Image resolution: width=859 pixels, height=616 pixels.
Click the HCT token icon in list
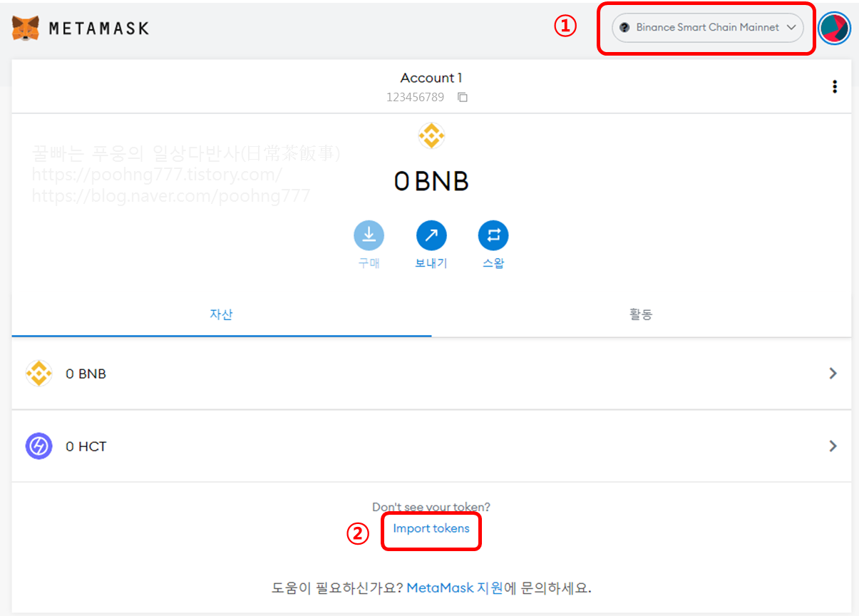coord(38,446)
